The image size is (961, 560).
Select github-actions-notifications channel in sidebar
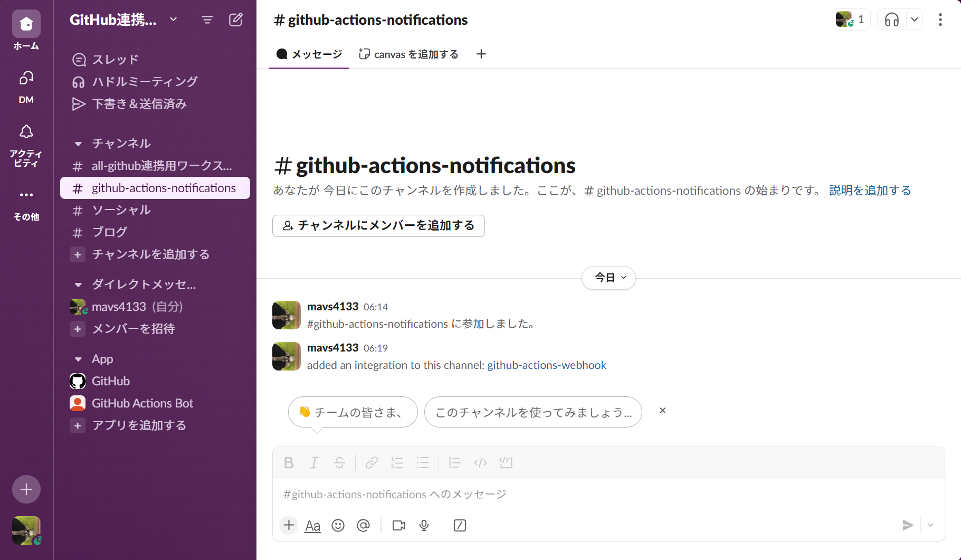point(155,188)
